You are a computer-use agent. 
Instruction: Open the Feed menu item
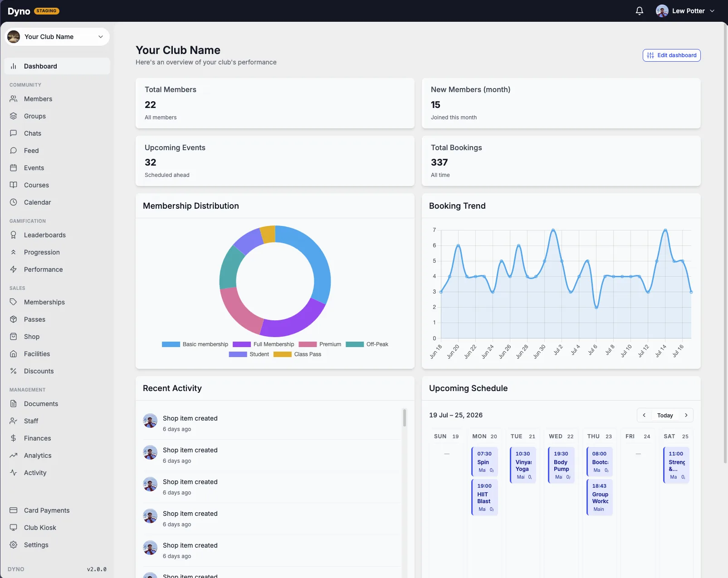point(57,151)
